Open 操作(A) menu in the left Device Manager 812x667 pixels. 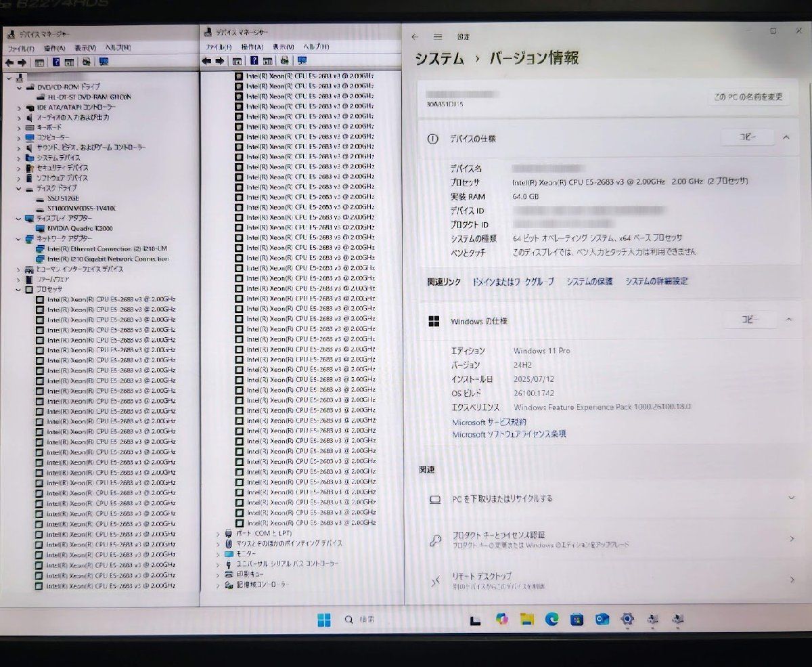pyautogui.click(x=54, y=48)
